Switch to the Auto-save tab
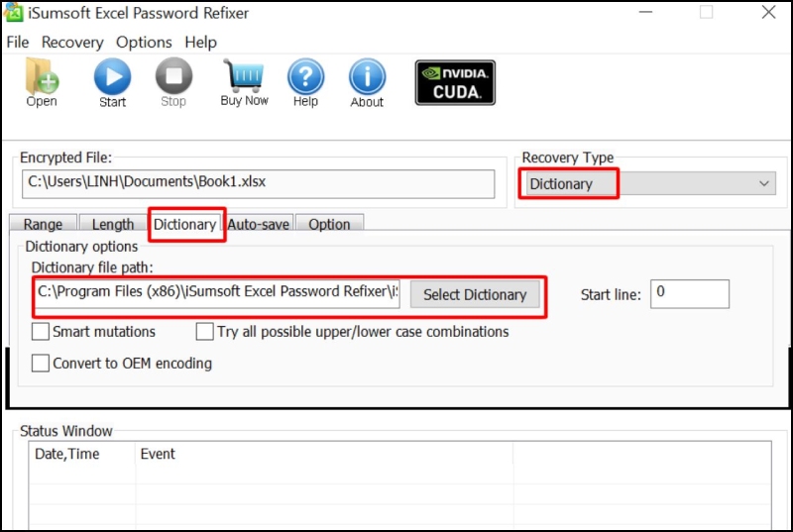 coord(259,225)
